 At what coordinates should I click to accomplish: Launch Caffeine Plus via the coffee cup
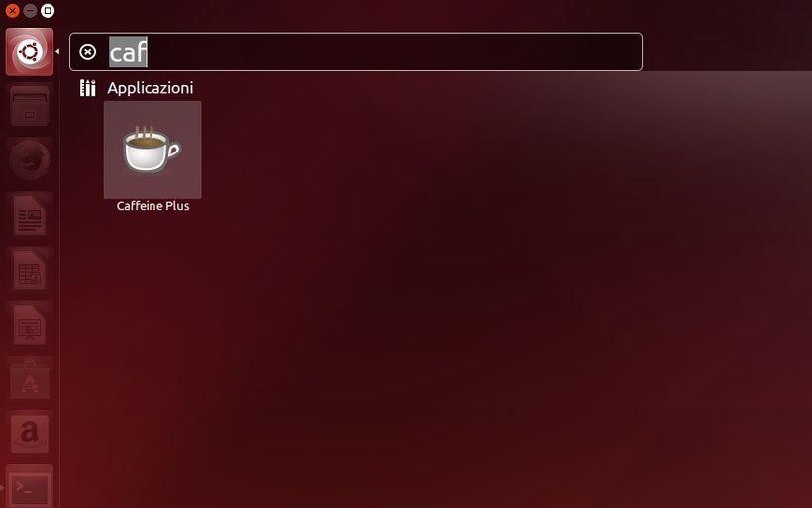tap(152, 150)
